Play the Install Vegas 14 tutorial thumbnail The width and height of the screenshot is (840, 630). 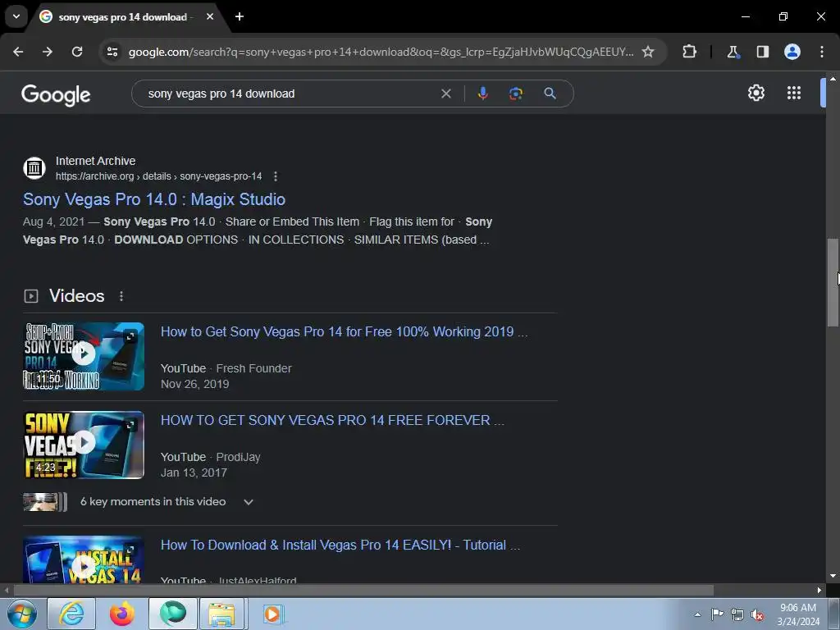[84, 559]
